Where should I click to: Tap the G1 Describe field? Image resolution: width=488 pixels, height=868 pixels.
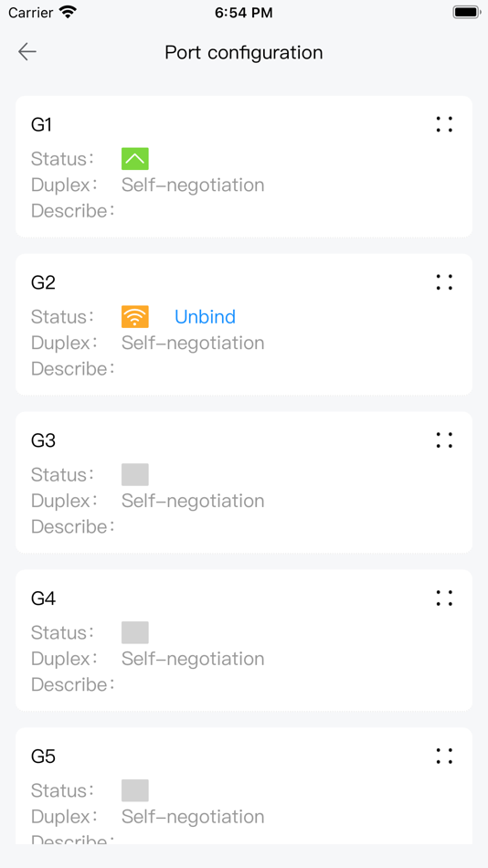pos(73,211)
